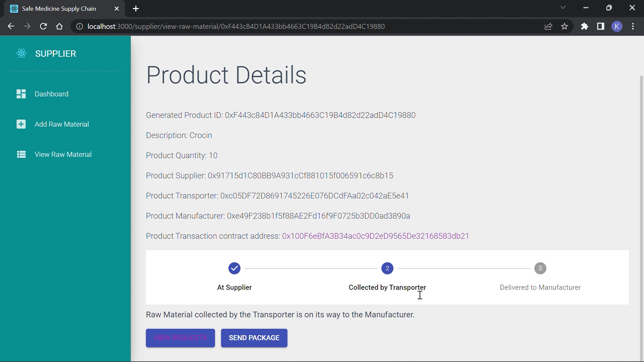644x362 pixels.
Task: Click the View Raw Material list icon
Action: [x=21, y=154]
